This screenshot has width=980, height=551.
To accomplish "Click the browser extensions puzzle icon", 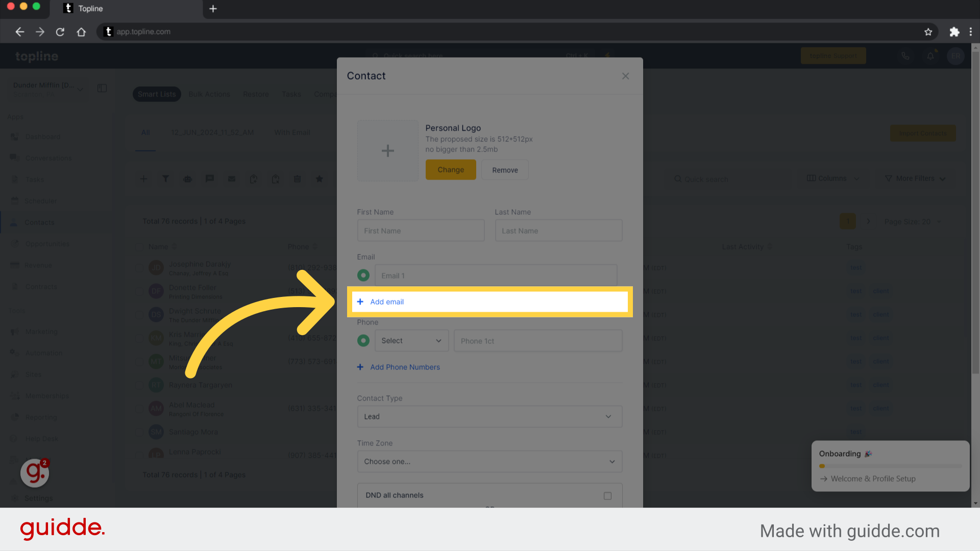I will point(954,32).
